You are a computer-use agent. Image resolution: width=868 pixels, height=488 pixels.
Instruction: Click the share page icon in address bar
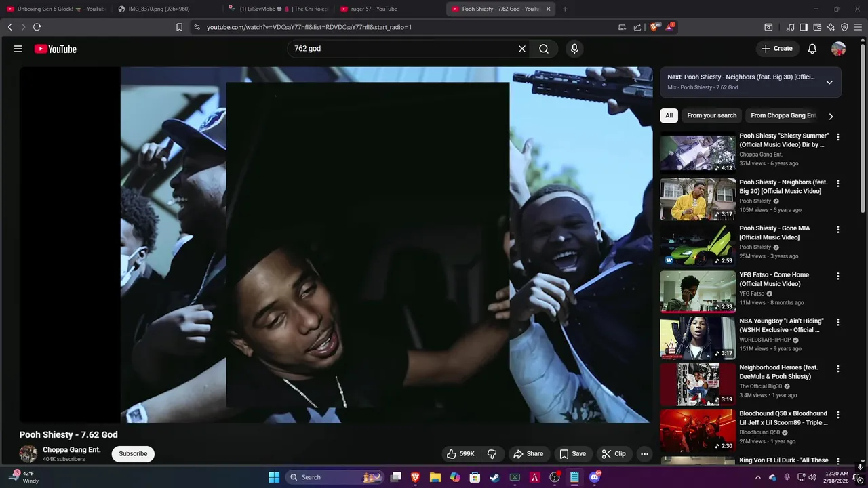point(637,27)
